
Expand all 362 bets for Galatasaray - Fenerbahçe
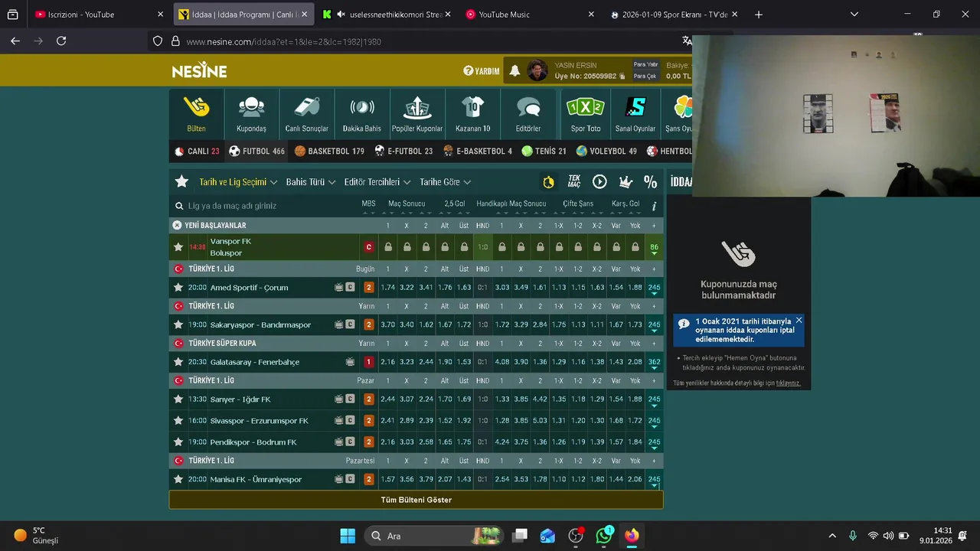pyautogui.click(x=654, y=363)
